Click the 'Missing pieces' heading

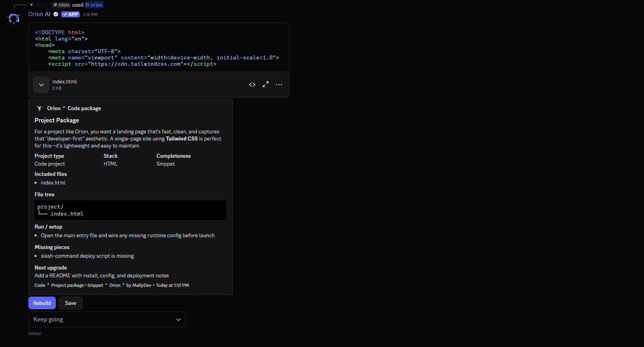click(52, 247)
